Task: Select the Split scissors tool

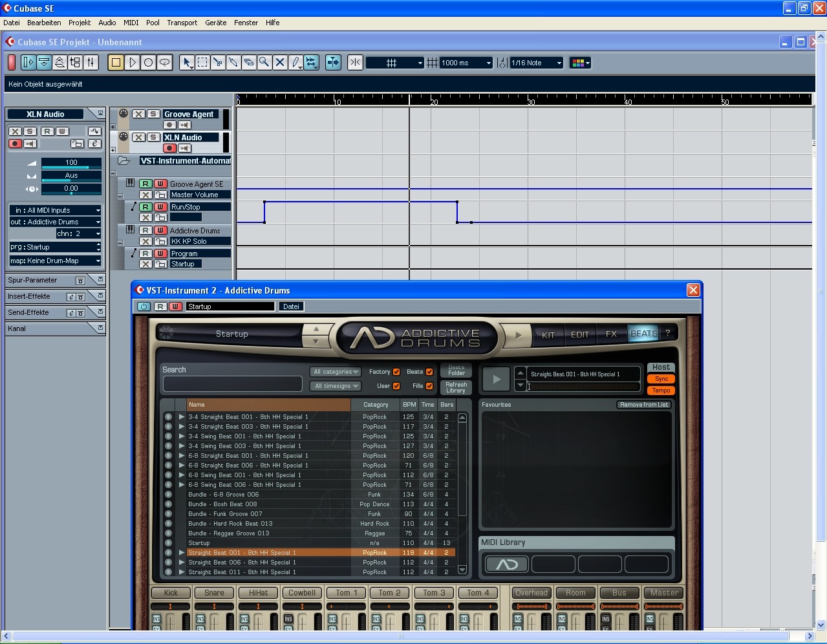Action: (x=218, y=63)
